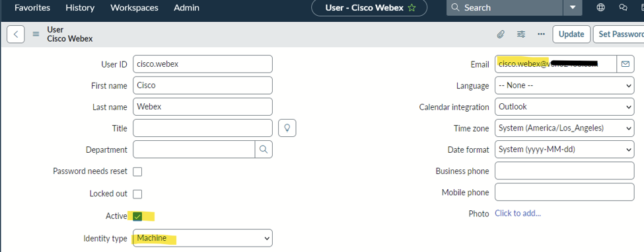Open the form context menu hamburger icon
The width and height of the screenshot is (644, 252).
pyautogui.click(x=36, y=34)
